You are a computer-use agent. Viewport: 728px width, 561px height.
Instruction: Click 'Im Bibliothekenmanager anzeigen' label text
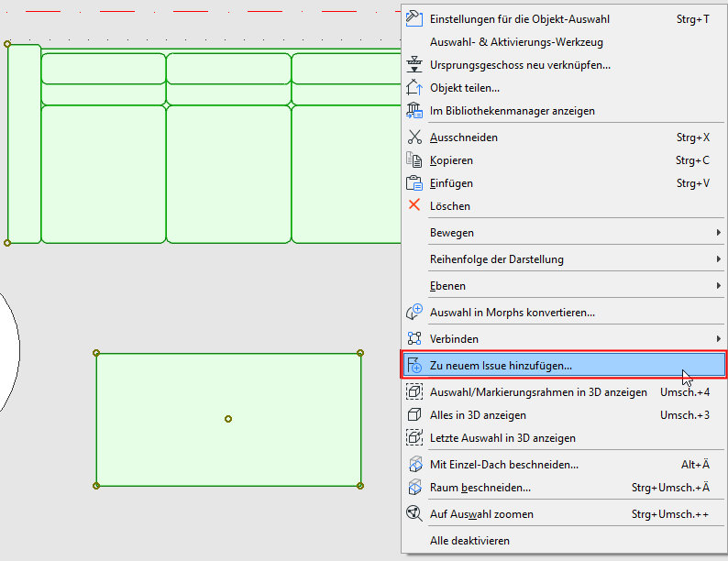pos(513,111)
